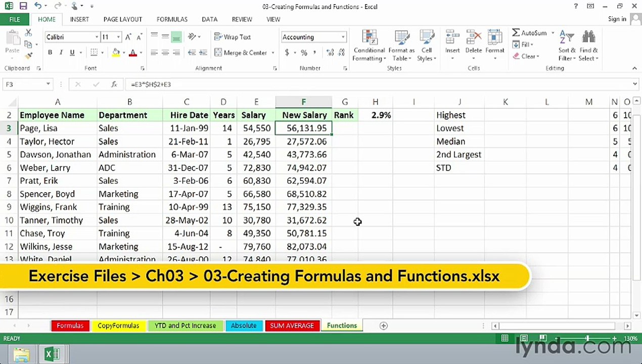Screen dimensions: 642x364
Task: Click the Sign in link
Action: [x=617, y=19]
